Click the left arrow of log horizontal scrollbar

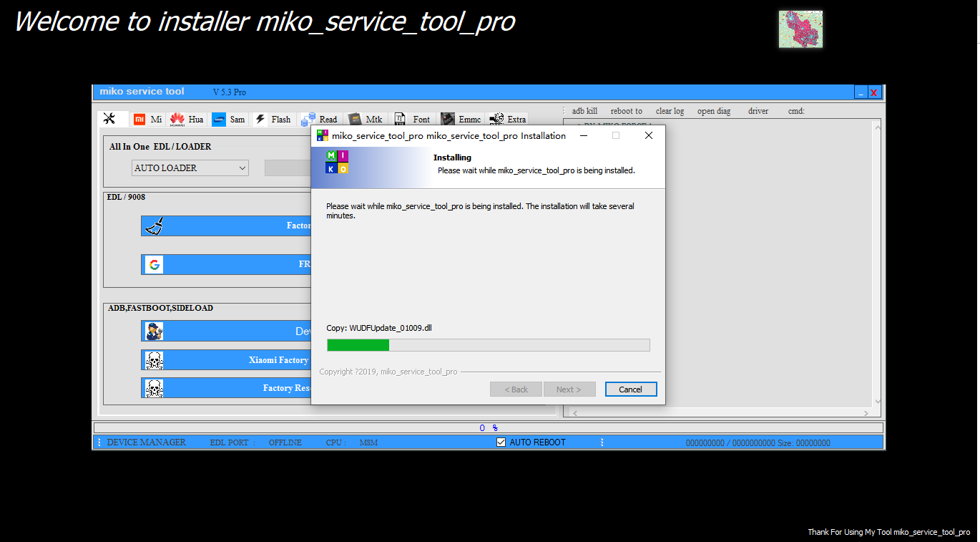pos(574,413)
